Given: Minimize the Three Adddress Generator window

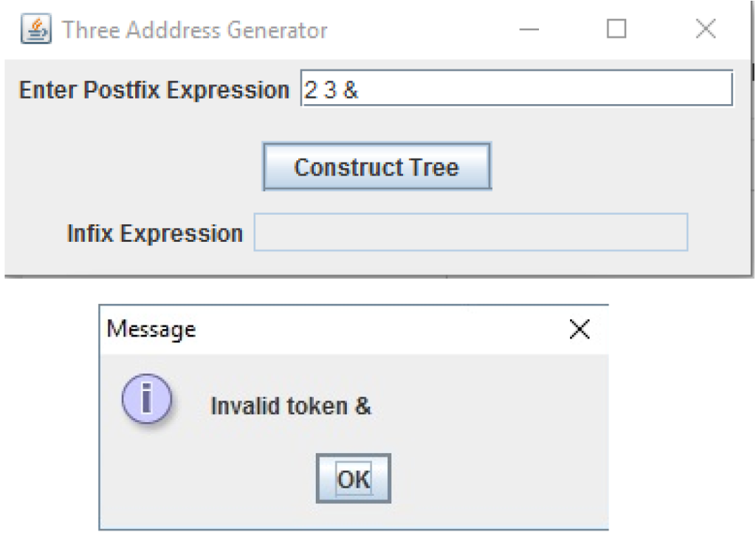Looking at the screenshot, I should pos(529,28).
